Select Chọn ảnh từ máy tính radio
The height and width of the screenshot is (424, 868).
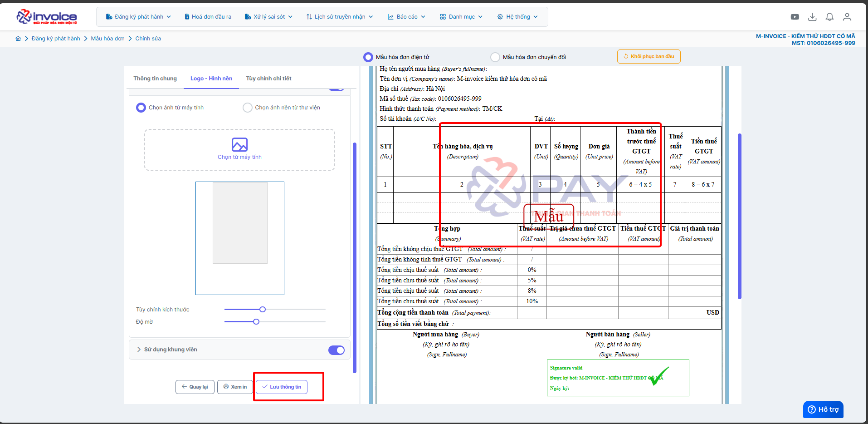(x=141, y=108)
